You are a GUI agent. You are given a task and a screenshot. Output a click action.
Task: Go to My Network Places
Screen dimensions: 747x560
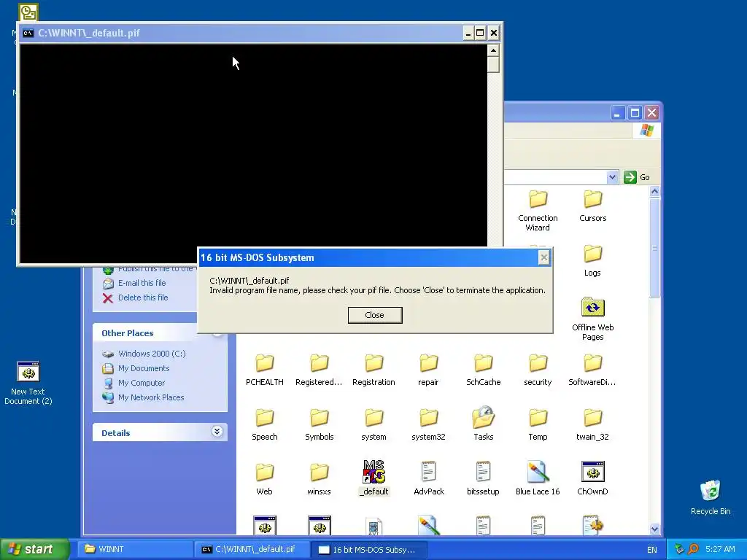tap(151, 397)
